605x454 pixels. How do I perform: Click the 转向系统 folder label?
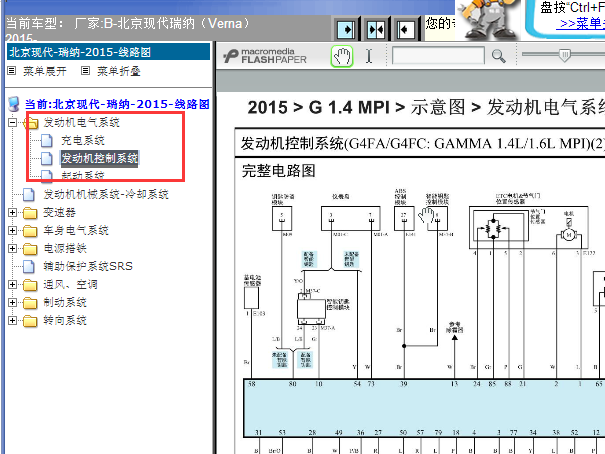[65, 321]
